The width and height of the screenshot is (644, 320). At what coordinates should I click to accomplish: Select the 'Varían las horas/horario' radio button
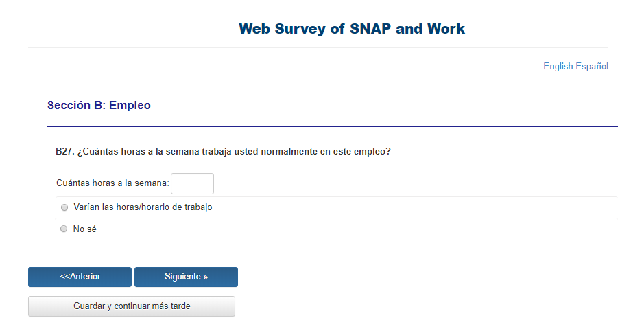[64, 207]
